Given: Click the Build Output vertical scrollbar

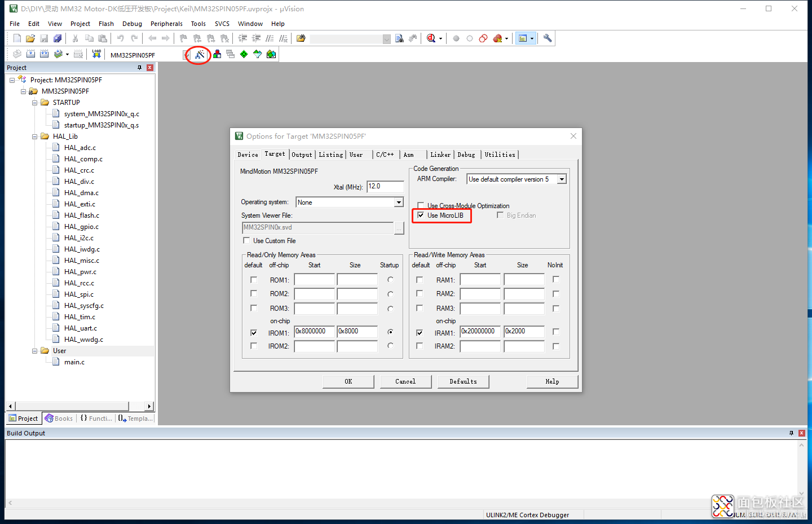Looking at the screenshot, I should point(801,469).
